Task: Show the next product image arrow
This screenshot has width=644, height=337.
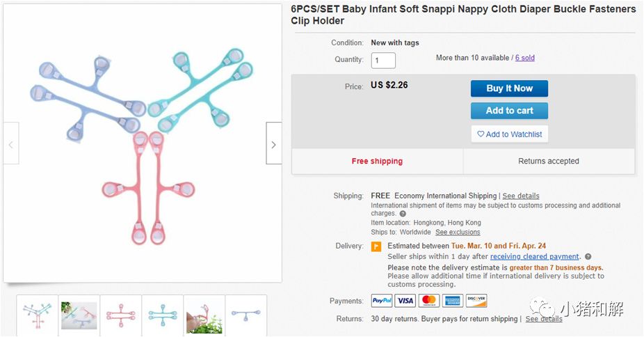Action: [x=273, y=144]
